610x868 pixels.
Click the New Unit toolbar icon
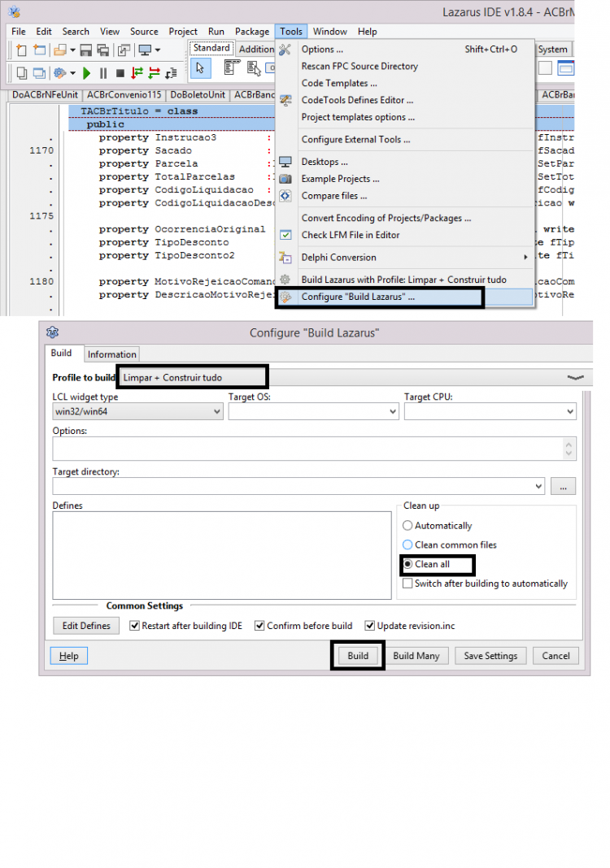point(21,50)
